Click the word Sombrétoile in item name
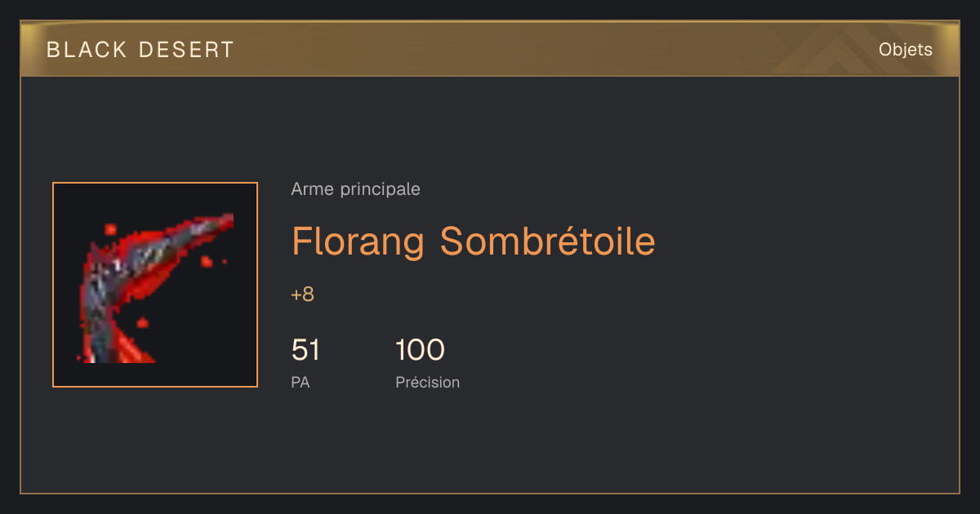The height and width of the screenshot is (514, 980). click(x=548, y=241)
